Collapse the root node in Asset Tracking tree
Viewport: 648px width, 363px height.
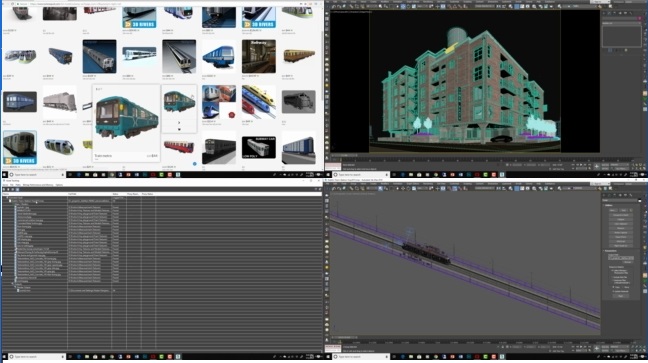[x=7, y=198]
